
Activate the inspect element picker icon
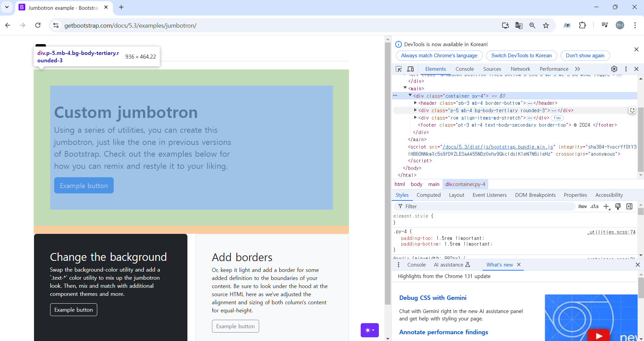[x=399, y=69]
